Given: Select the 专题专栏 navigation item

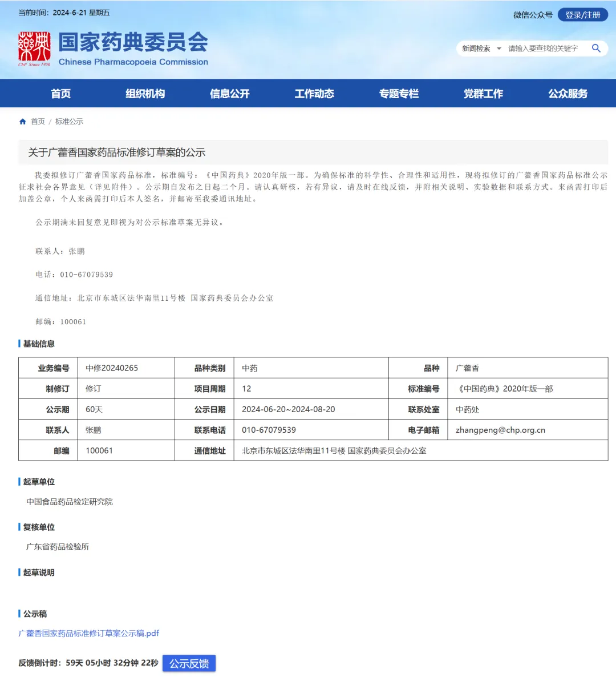Looking at the screenshot, I should [x=399, y=94].
